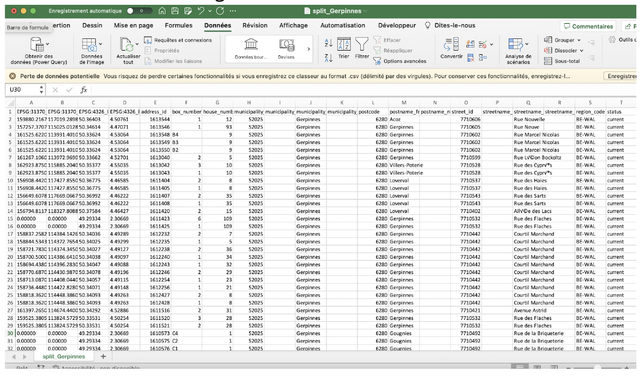Close the Perte de données warning
The height and width of the screenshot is (376, 640).
[x=13, y=76]
